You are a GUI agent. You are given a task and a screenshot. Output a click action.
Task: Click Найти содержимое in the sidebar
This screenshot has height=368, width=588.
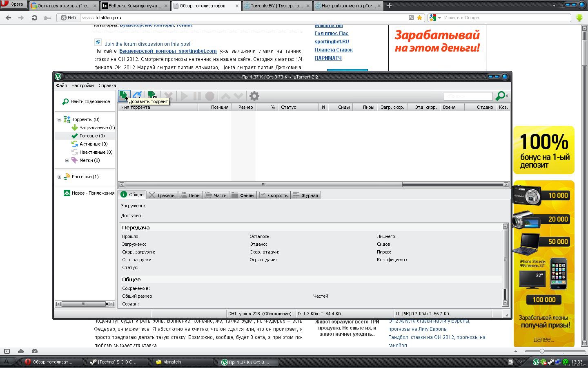[86, 101]
